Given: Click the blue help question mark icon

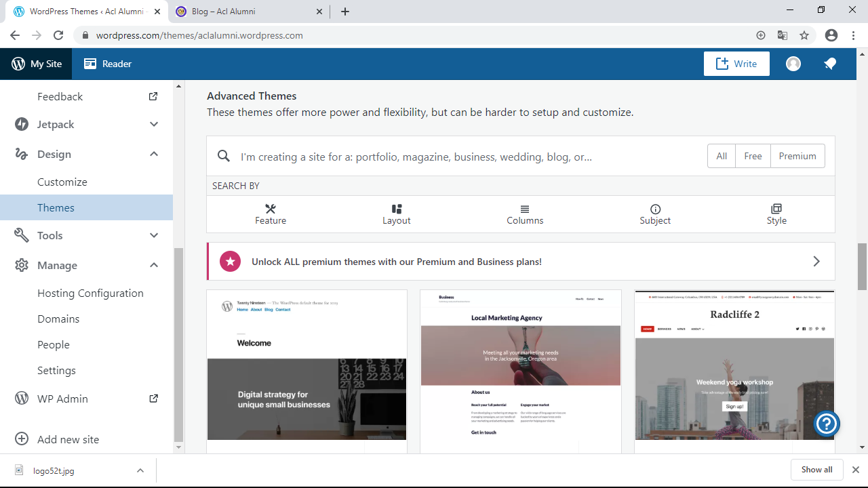Looking at the screenshot, I should click(827, 424).
